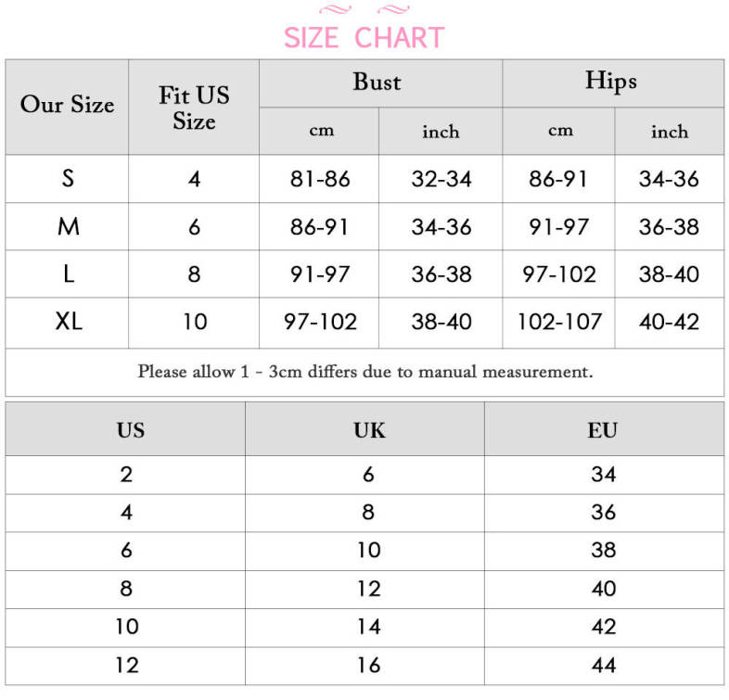Click the manual measurement note text
This screenshot has height=700, width=729.
click(364, 372)
